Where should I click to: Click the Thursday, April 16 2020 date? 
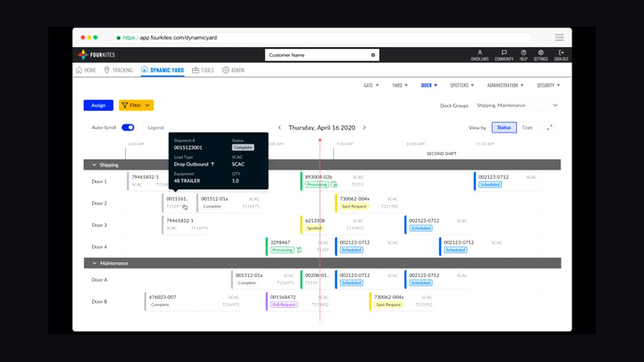(321, 128)
